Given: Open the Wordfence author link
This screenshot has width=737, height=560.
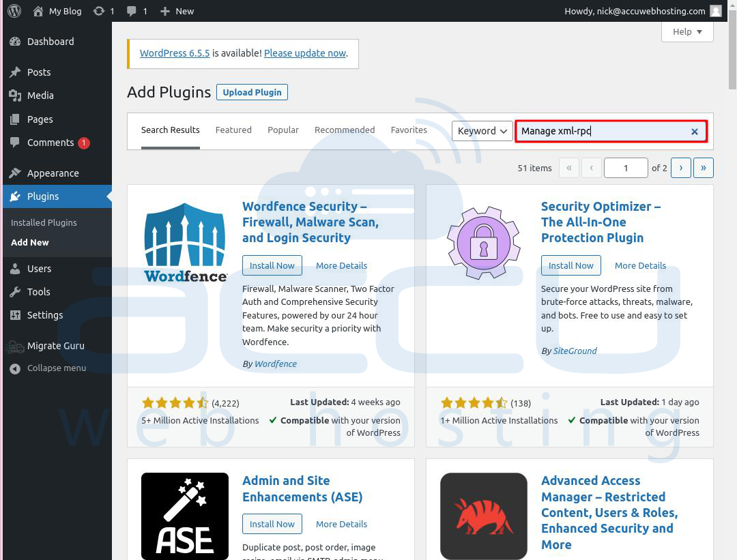Looking at the screenshot, I should point(276,364).
